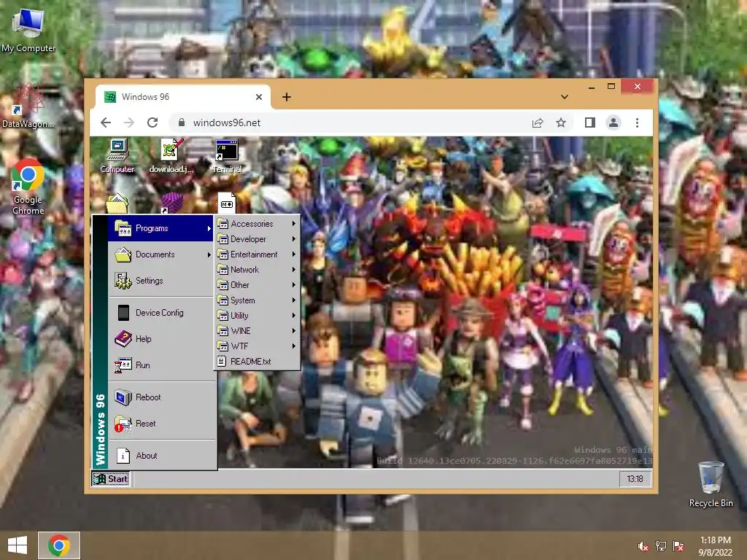Bookmark this page with the star icon
The width and height of the screenshot is (747, 560).
tap(561, 122)
